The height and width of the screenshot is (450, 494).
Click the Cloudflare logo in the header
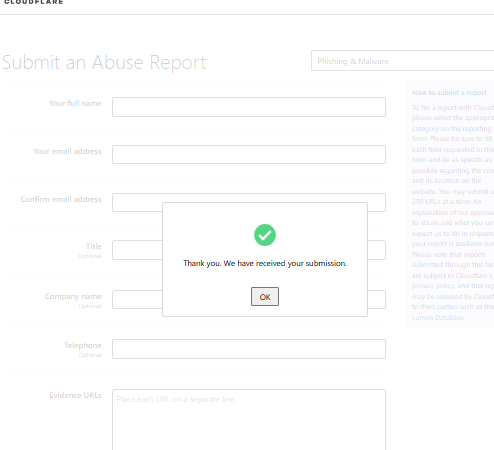click(33, 2)
